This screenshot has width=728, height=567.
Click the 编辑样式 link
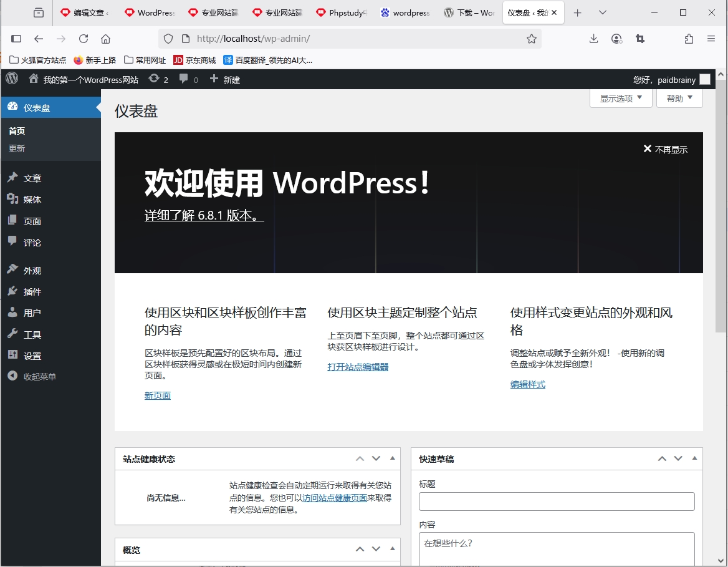pos(528,384)
